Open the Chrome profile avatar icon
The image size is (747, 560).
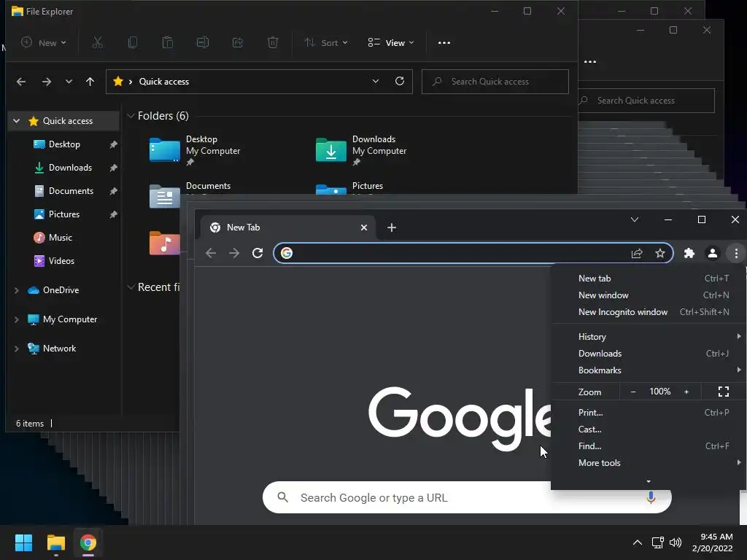713,253
